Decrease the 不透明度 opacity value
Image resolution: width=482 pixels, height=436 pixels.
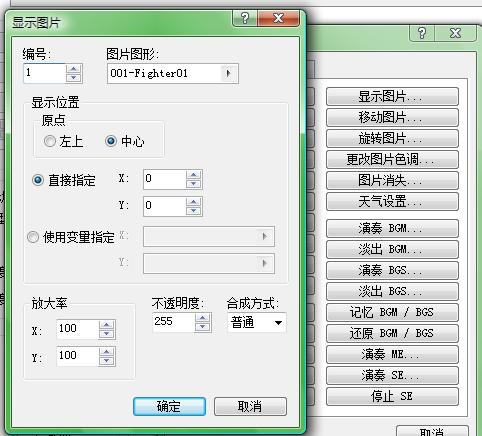coord(203,327)
